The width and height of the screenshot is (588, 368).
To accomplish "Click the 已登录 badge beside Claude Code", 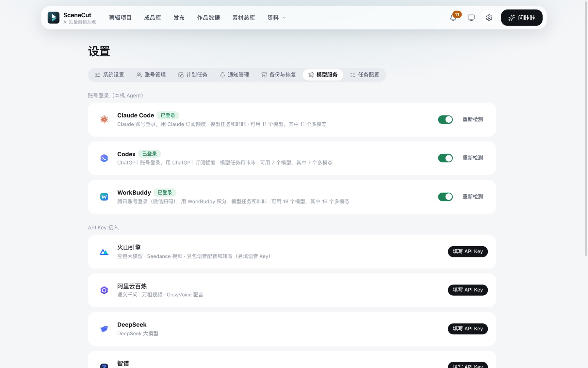I will click(168, 115).
